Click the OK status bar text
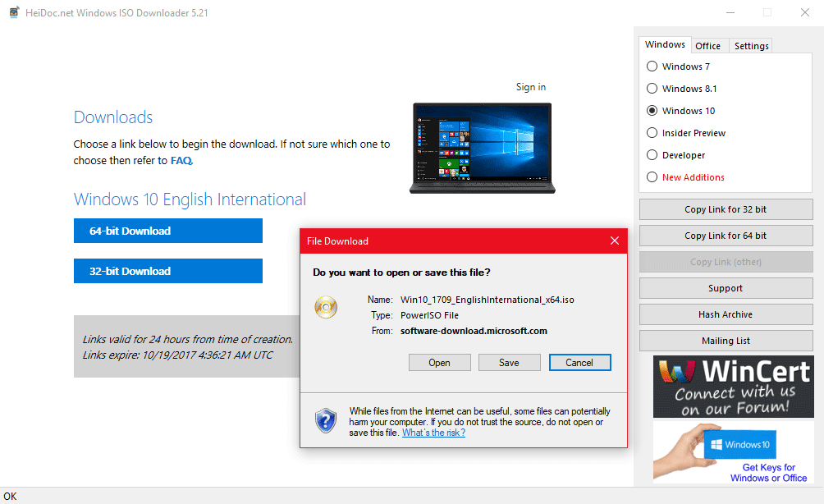This screenshot has width=824, height=504. pyautogui.click(x=10, y=496)
